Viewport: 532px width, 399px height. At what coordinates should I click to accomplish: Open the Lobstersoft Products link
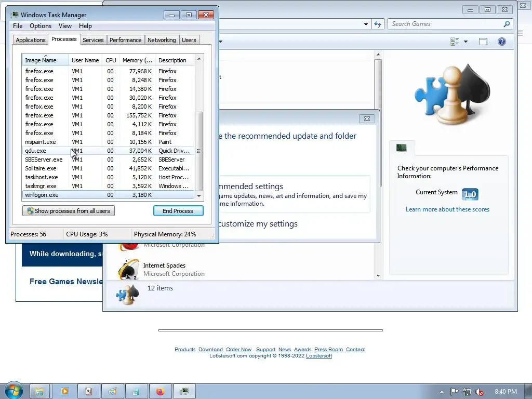(185, 350)
